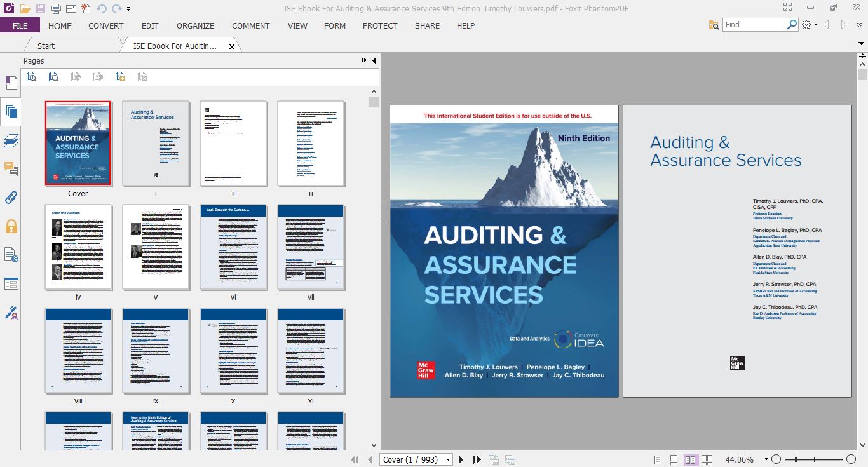Click the next search result arrow
868x467 pixels.
pos(844,25)
